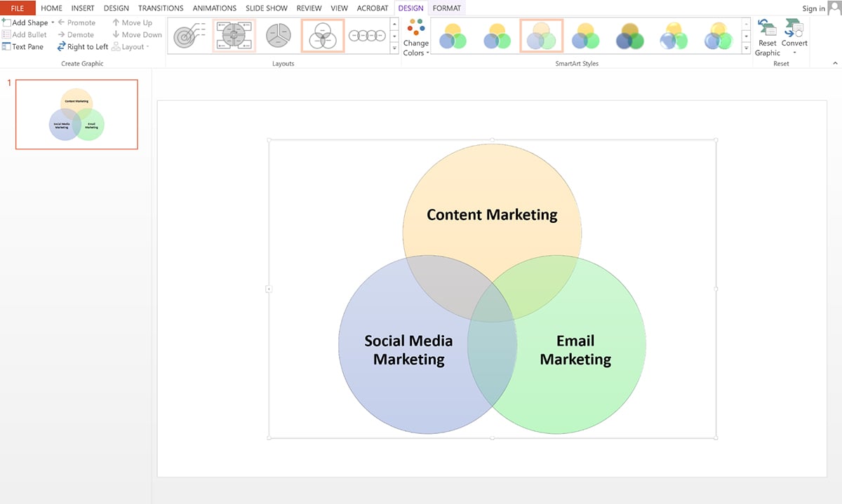Toggle Right to Left direction
Screen dimensions: 842x504
tap(83, 46)
